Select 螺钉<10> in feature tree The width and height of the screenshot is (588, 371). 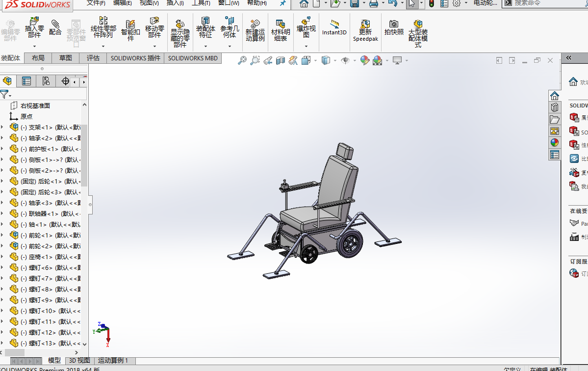pos(45,311)
